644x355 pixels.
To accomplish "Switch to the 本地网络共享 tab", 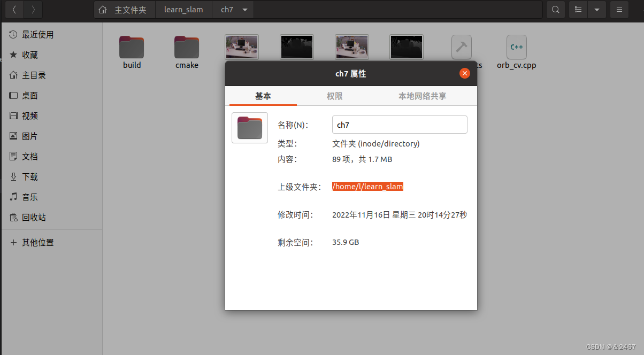I will [x=422, y=96].
